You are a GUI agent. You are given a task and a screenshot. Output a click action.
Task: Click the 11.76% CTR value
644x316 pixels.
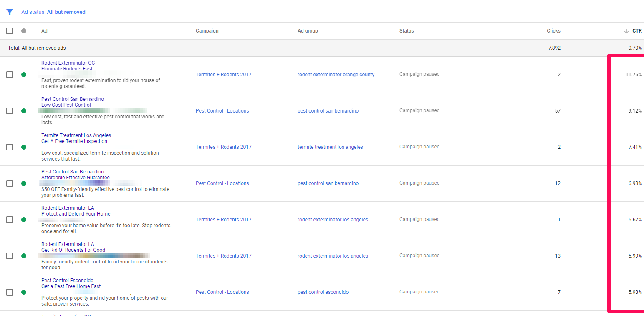click(x=633, y=75)
